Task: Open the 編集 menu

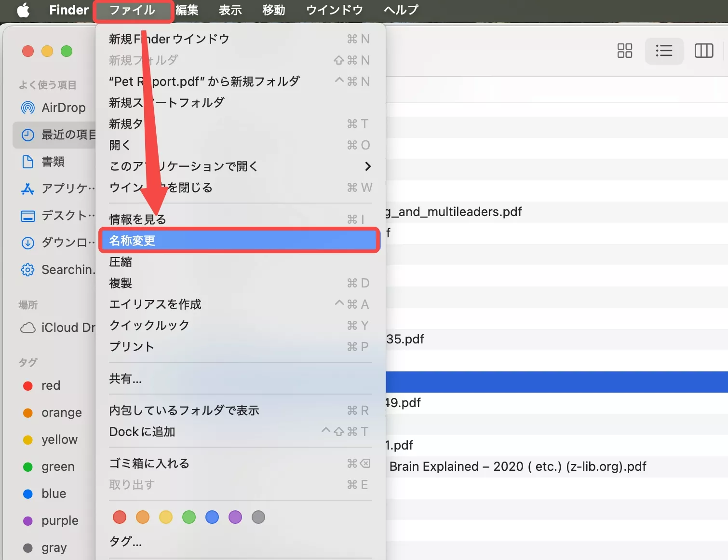Action: (x=188, y=10)
